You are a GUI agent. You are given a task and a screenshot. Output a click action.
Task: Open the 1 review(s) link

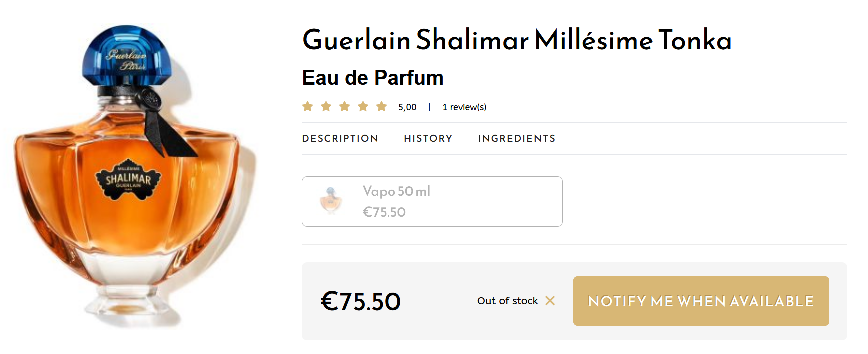click(x=464, y=107)
